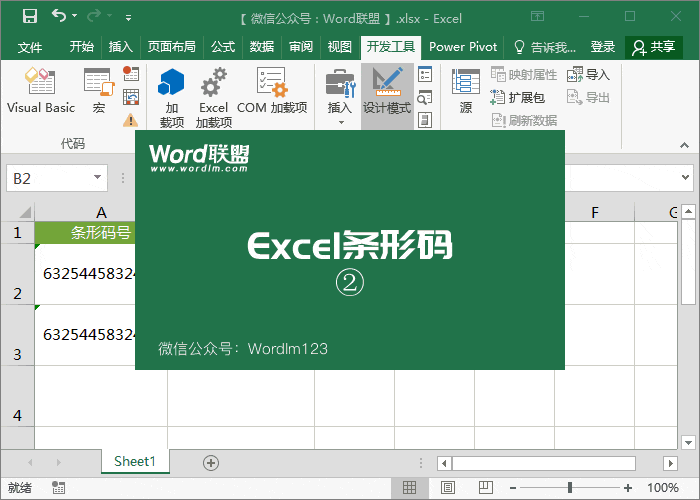This screenshot has height=500, width=700.
Task: Click 导入 XML import
Action: pyautogui.click(x=588, y=75)
